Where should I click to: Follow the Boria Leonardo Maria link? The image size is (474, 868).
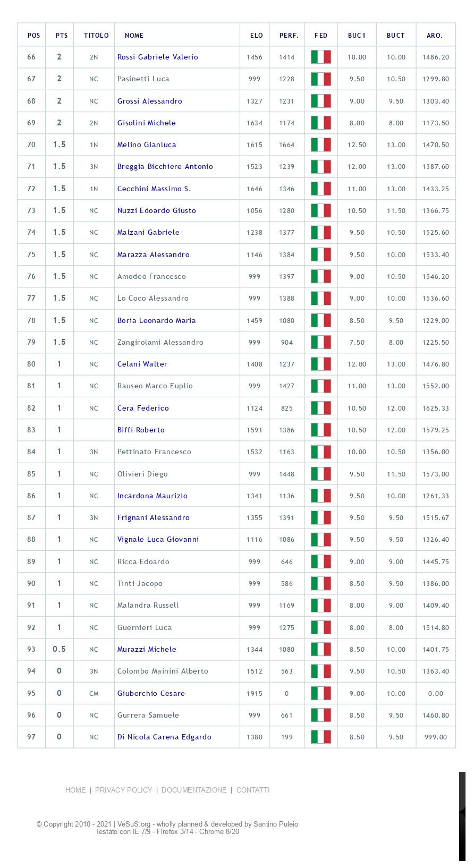tap(156, 320)
